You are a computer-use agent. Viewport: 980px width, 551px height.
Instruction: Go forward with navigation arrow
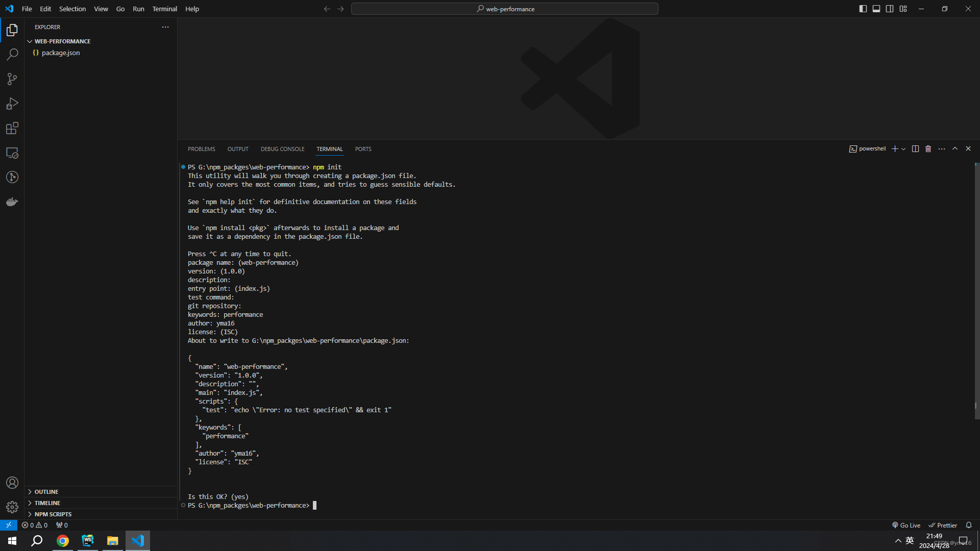point(340,9)
